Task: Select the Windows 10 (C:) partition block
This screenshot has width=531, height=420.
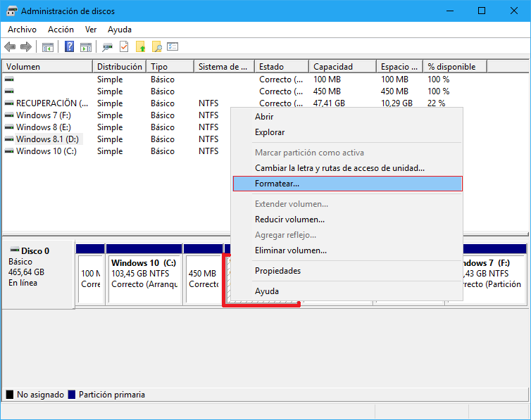Action: point(144,279)
